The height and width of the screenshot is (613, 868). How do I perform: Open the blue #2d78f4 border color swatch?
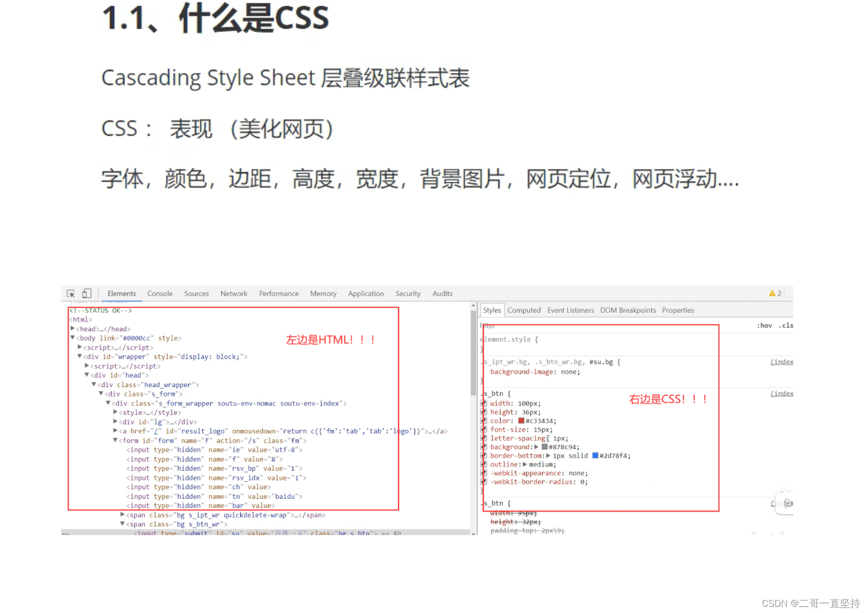[x=595, y=455]
